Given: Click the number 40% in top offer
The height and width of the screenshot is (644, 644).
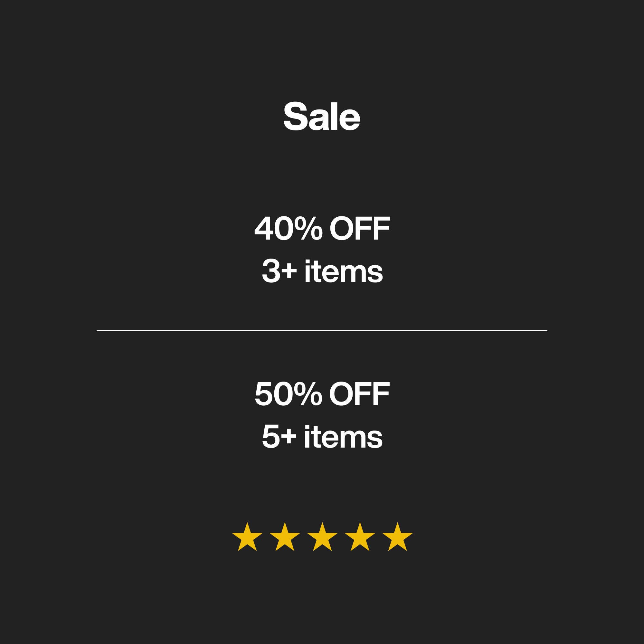Looking at the screenshot, I should (x=288, y=228).
